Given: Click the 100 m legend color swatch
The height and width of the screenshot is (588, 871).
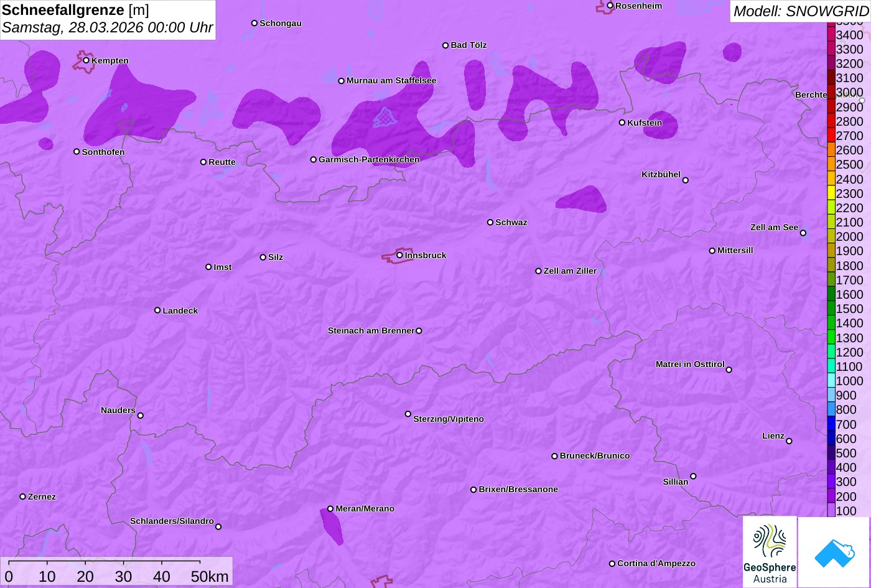Looking at the screenshot, I should [831, 510].
